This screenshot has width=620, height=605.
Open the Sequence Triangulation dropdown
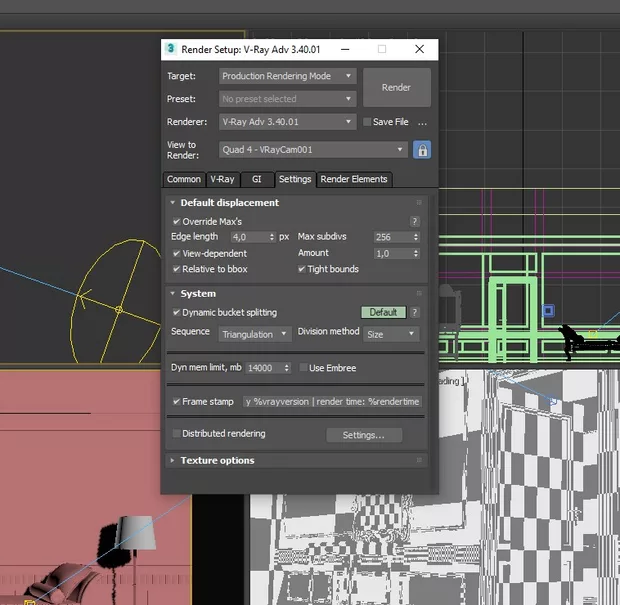click(255, 334)
